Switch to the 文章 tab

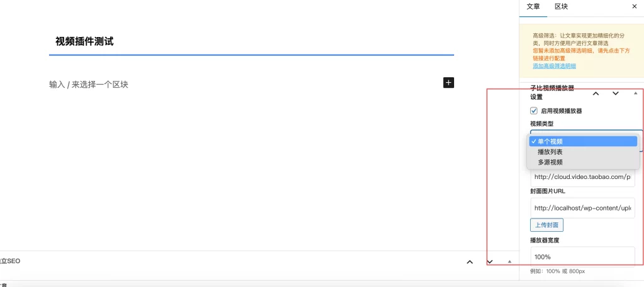click(533, 6)
